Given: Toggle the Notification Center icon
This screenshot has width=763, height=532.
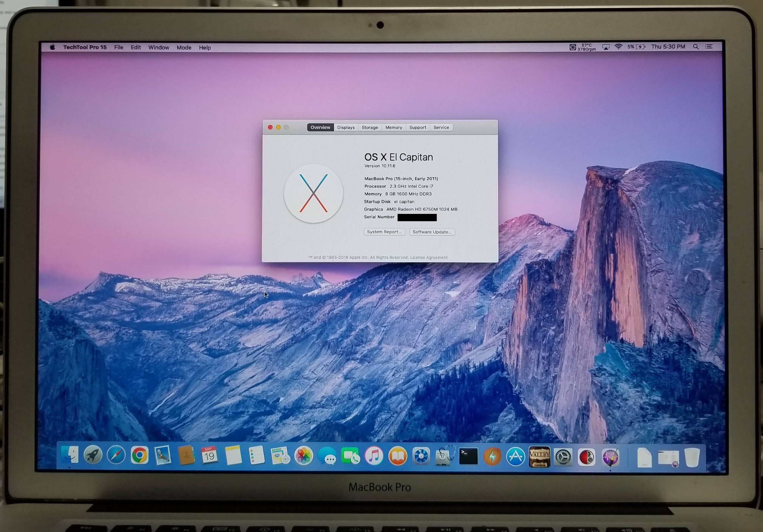Looking at the screenshot, I should click(708, 47).
